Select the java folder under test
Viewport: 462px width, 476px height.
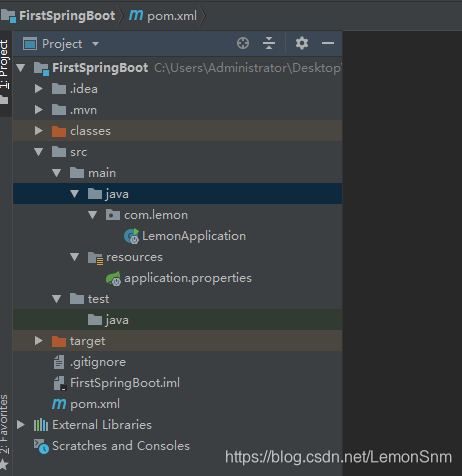(x=177, y=320)
